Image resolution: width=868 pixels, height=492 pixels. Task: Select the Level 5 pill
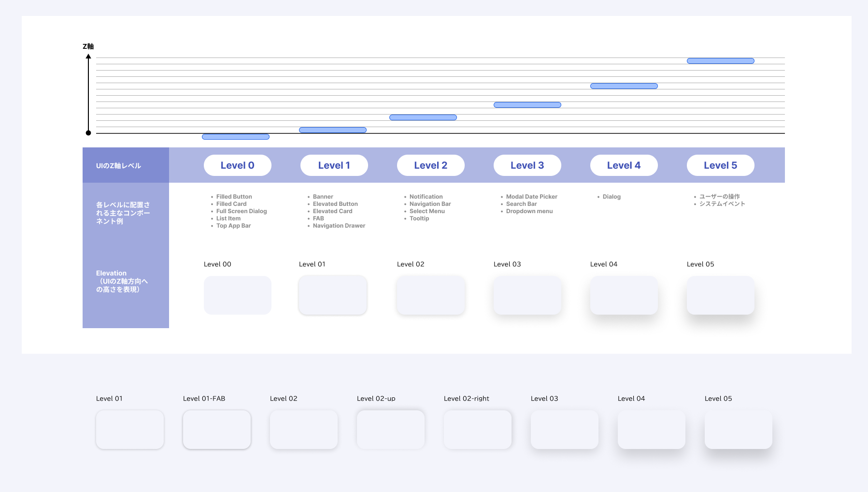click(x=720, y=165)
